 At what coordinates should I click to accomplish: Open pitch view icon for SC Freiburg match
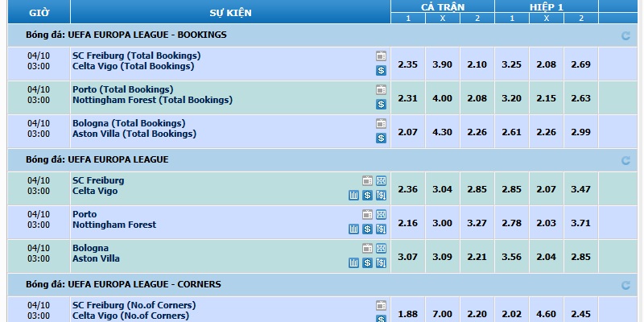(x=381, y=180)
